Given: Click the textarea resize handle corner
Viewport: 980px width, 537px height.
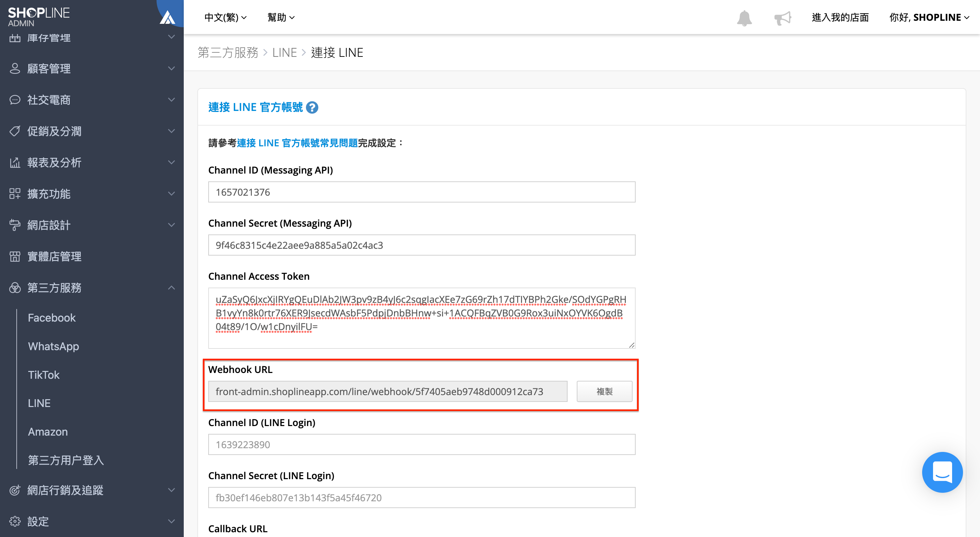Looking at the screenshot, I should 632,345.
